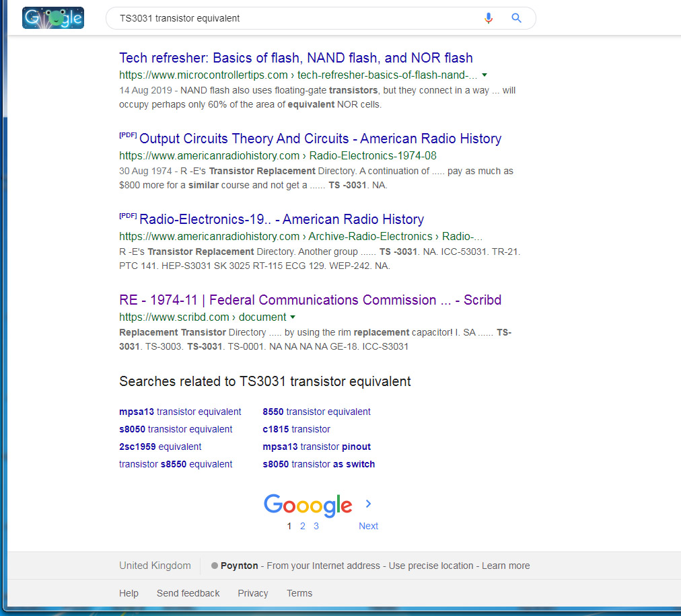681x616 pixels.
Task: Expand options arrow beside scribd.com URL
Action: click(293, 317)
